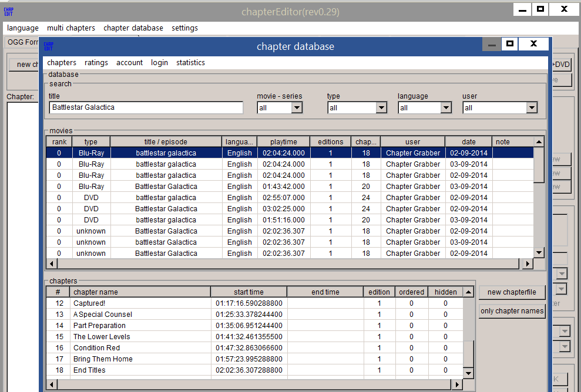581x392 pixels.
Task: Open the user filter dropdown
Action: [532, 108]
